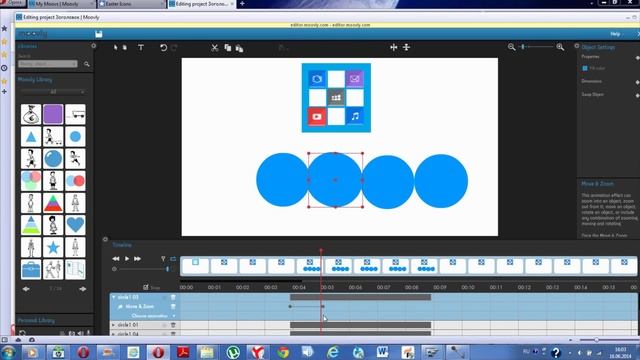Delete the Move & Zoom animation

[x=173, y=307]
